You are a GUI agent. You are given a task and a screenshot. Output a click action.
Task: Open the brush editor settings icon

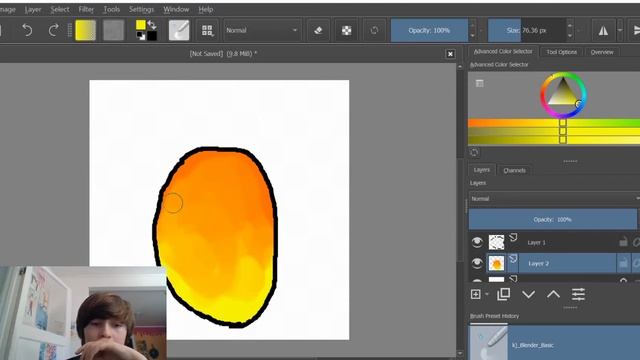click(x=179, y=30)
